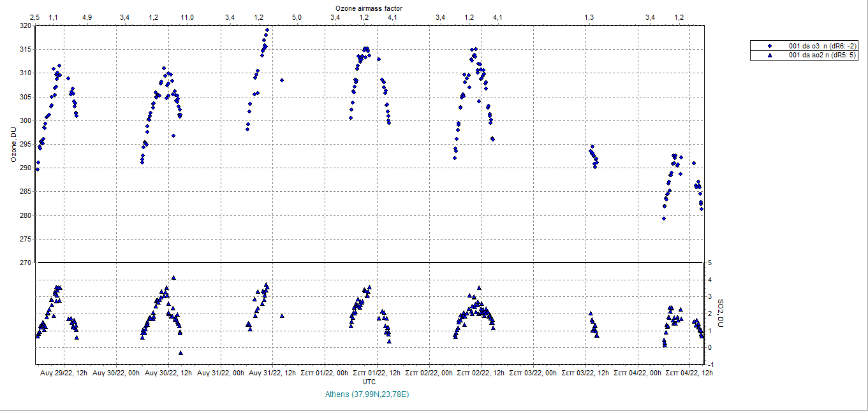Screen dimensions: 868x411
Task: Click the isolated ozone point at 308 DU
Action: tap(281, 80)
